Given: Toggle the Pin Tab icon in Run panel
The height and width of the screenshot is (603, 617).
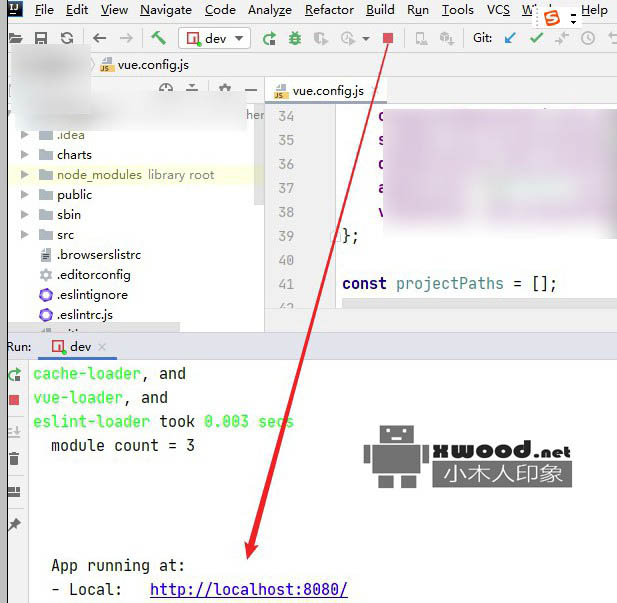Looking at the screenshot, I should coord(14,524).
